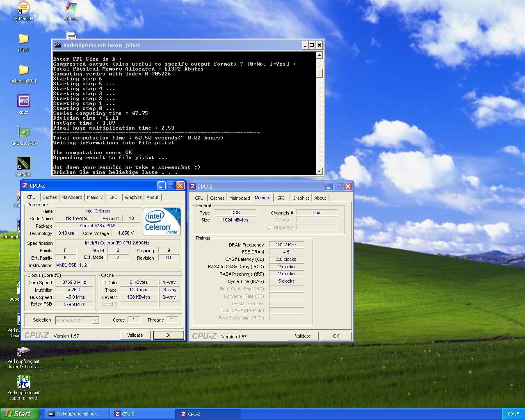Click the Multiplier value x 26.0

point(74,290)
